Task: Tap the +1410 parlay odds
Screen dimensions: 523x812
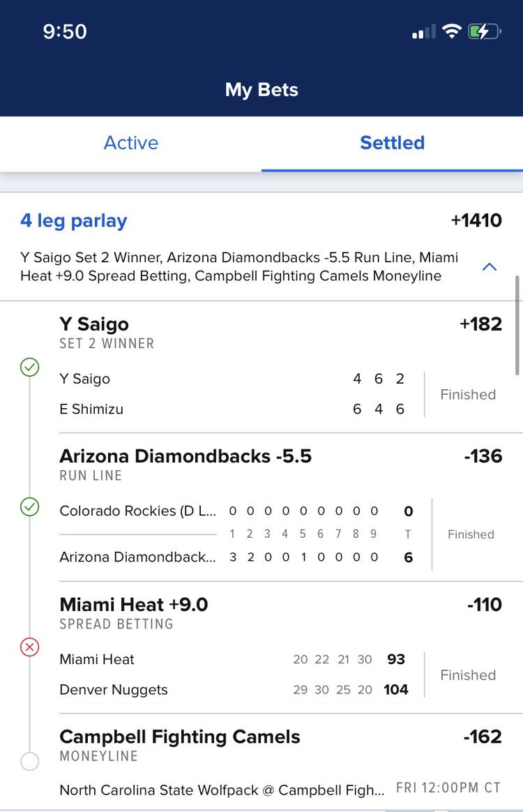Action: tap(476, 220)
